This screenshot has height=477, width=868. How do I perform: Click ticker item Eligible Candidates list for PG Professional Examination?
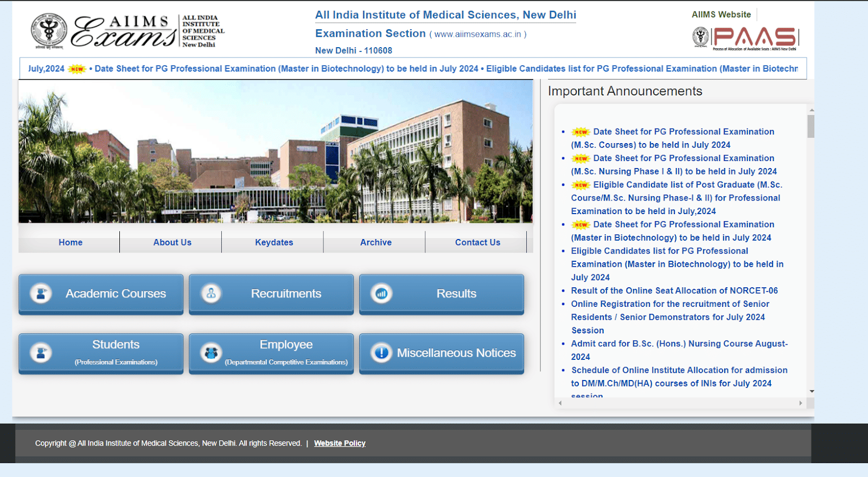click(642, 69)
